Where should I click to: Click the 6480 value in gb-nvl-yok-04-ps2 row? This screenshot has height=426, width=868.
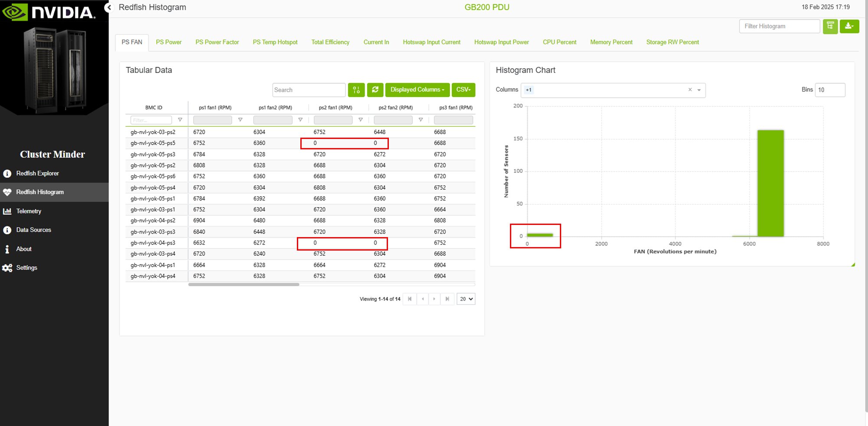point(260,221)
